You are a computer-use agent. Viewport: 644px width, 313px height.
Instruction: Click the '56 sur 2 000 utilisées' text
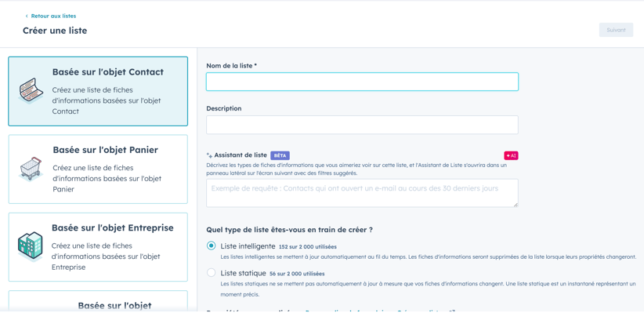point(297,274)
